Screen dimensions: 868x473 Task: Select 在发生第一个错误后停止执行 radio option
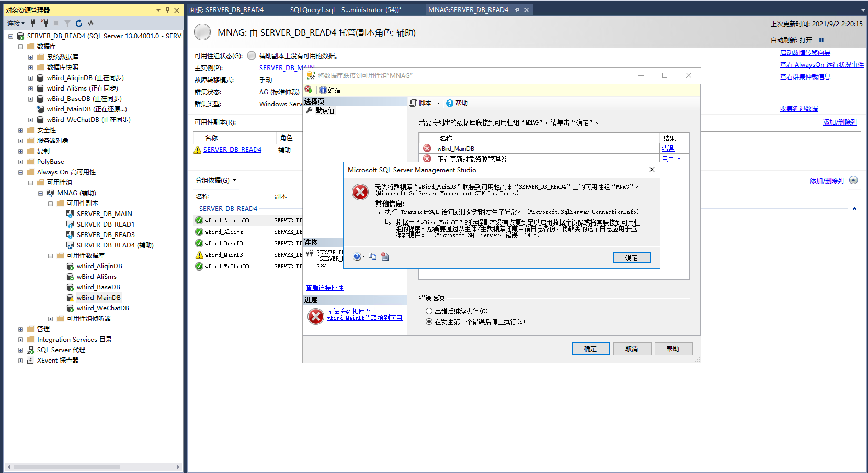[x=429, y=322]
